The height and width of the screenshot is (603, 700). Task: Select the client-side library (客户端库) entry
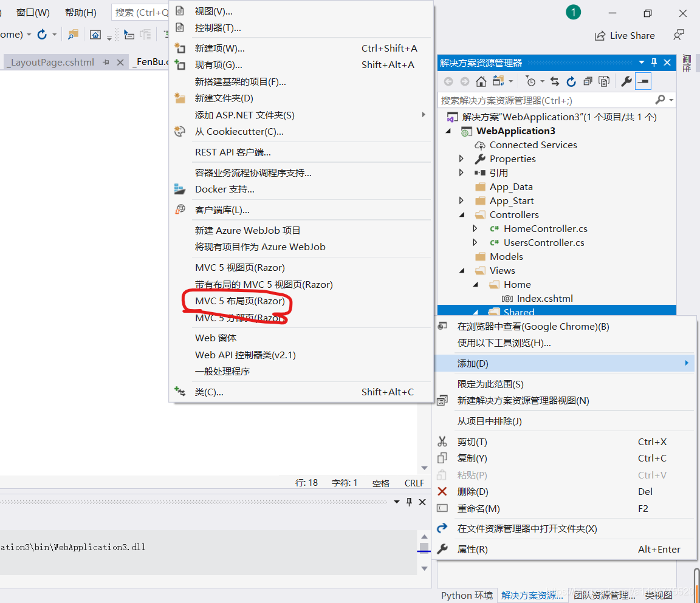click(301, 210)
